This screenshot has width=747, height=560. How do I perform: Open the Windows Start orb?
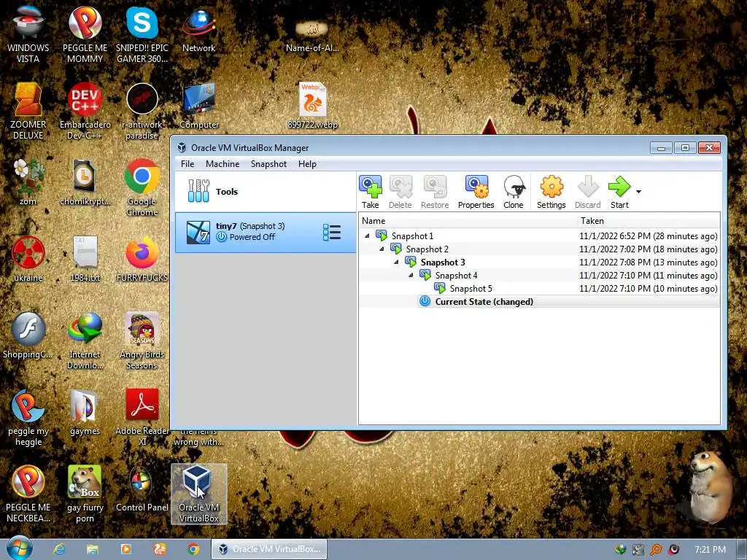click(20, 548)
